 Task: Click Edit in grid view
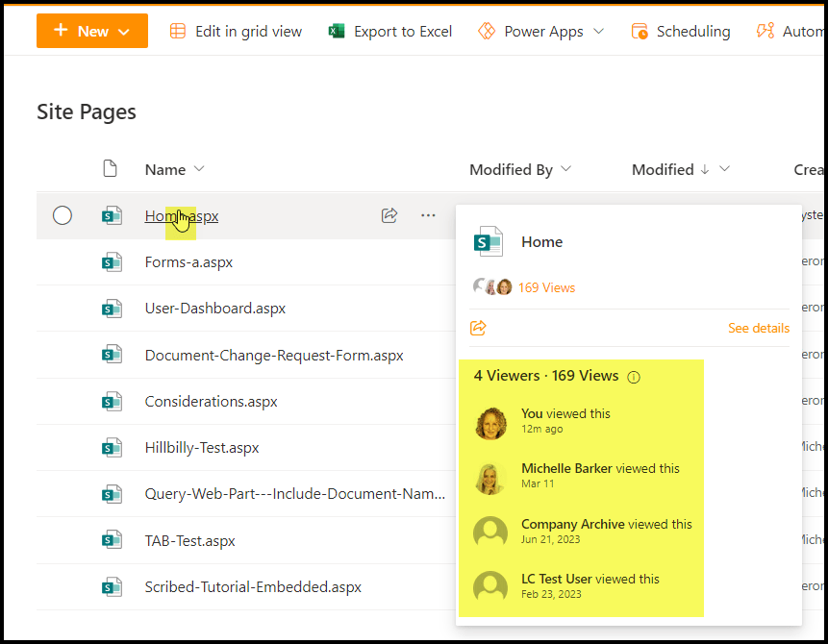[x=236, y=31]
